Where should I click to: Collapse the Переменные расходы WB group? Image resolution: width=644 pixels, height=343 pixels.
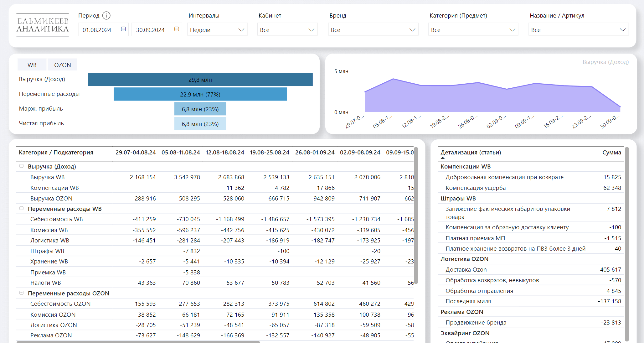(22, 208)
